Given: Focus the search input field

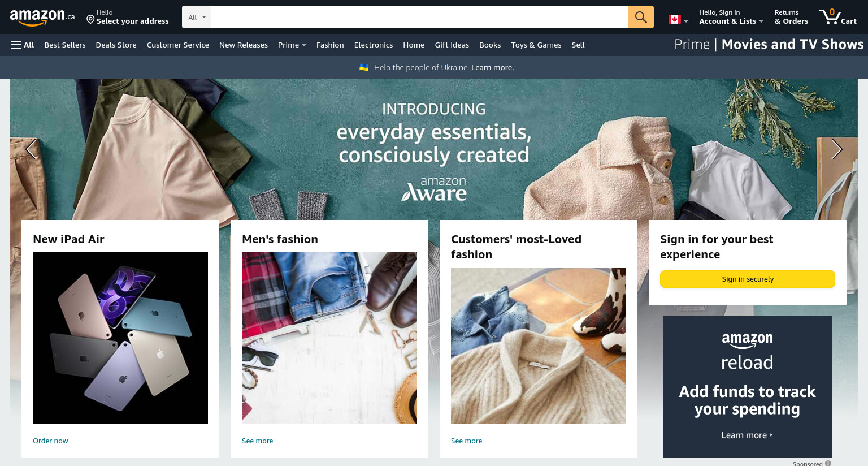Looking at the screenshot, I should pos(420,17).
